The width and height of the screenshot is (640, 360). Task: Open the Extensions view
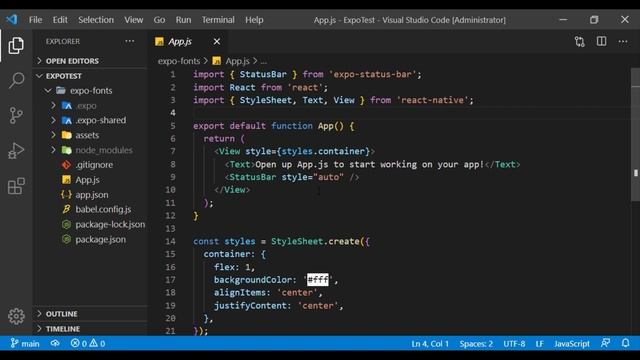tap(16, 186)
